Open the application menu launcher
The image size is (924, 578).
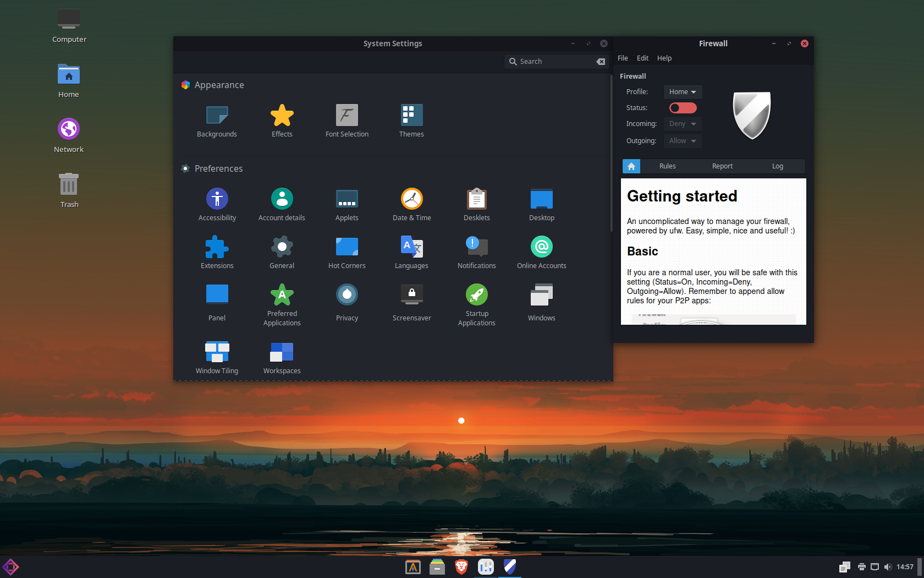click(x=10, y=567)
